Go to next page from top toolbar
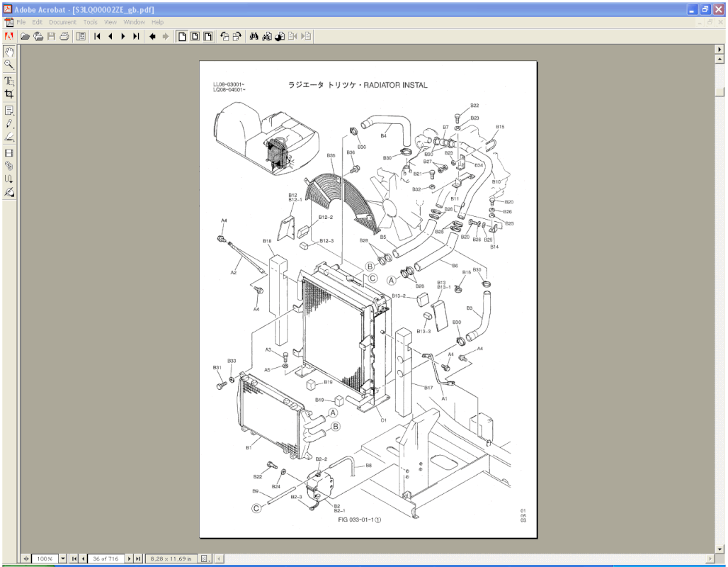Screen dimensions: 728x567 [x=123, y=36]
